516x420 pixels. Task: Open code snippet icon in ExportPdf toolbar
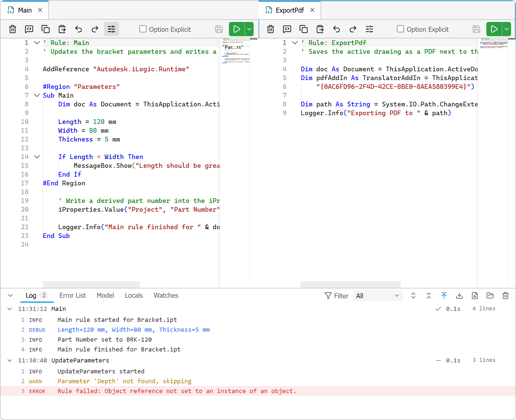tap(287, 29)
